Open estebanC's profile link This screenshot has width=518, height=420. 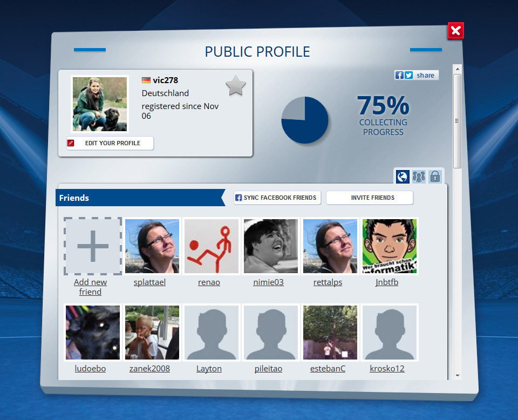tap(328, 369)
